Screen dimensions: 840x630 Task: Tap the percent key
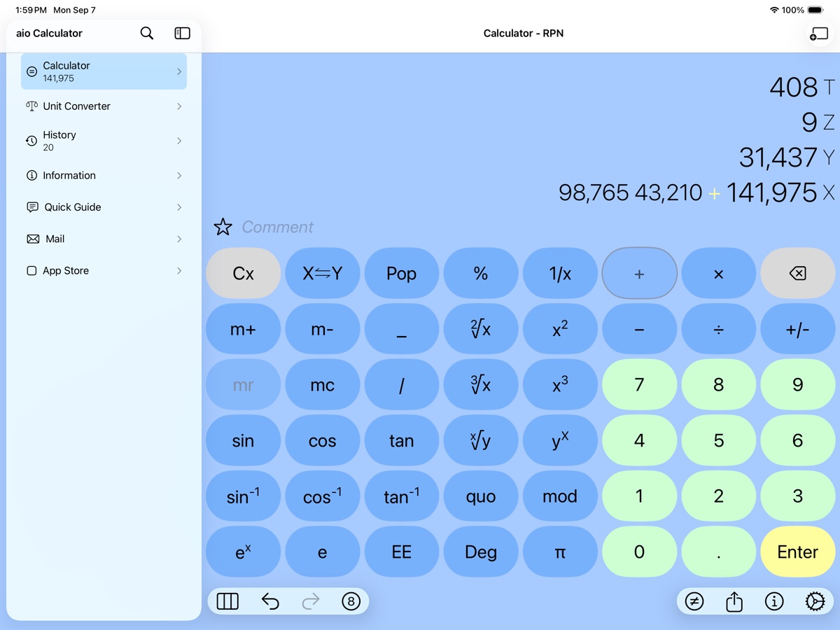pyautogui.click(x=481, y=274)
